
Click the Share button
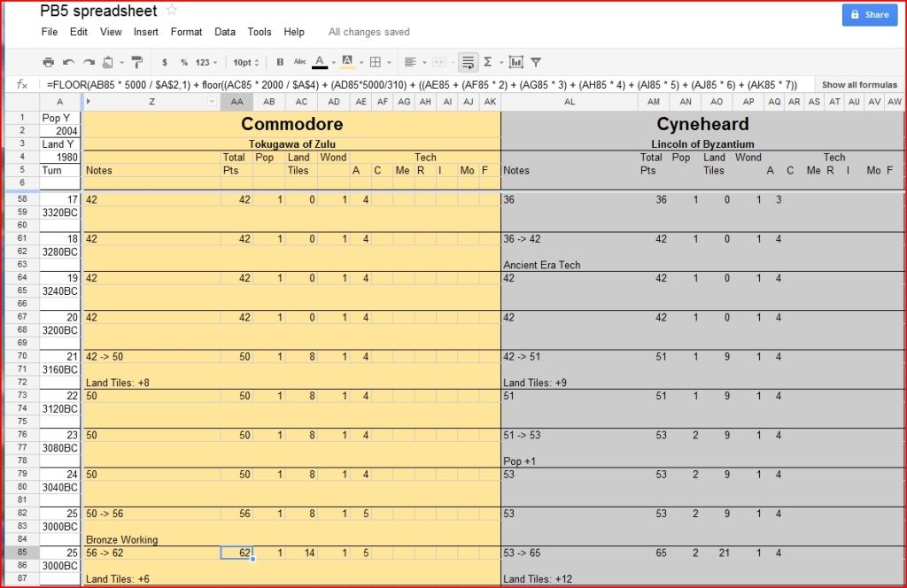[869, 15]
